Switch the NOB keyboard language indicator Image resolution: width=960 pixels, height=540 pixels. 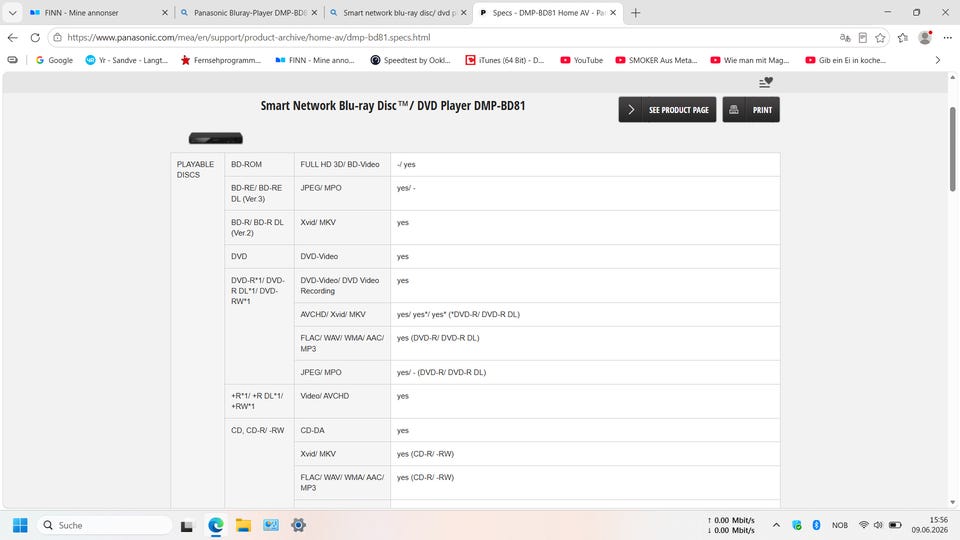pyautogui.click(x=840, y=525)
